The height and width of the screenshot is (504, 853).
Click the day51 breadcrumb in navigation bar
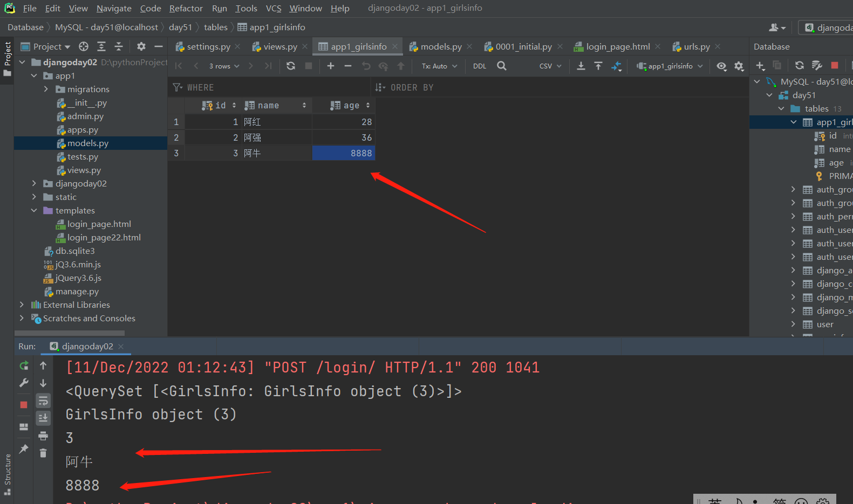(x=180, y=27)
